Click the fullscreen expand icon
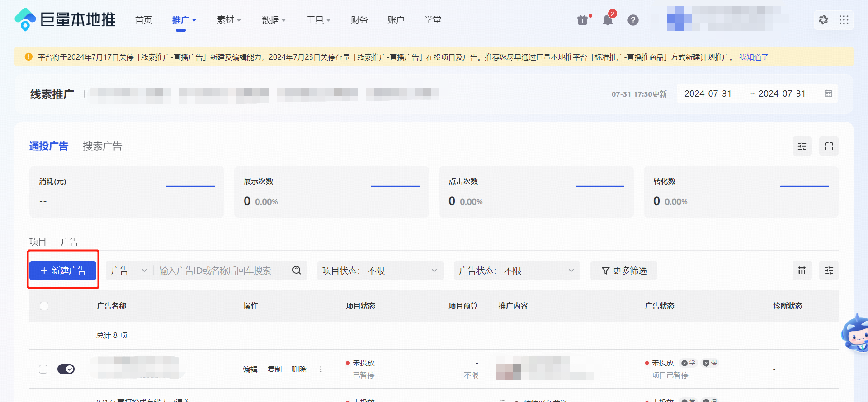This screenshot has height=402, width=868. pyautogui.click(x=829, y=146)
